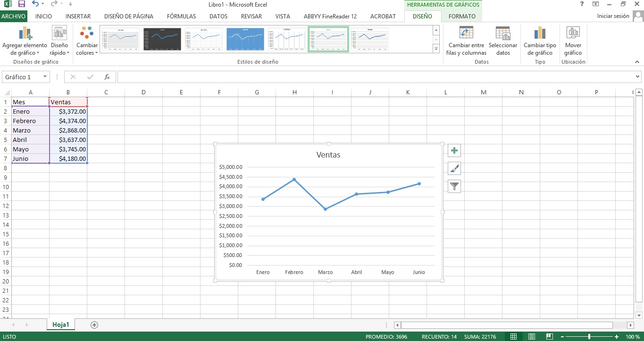Open the ARCHIVO menu

[x=14, y=16]
